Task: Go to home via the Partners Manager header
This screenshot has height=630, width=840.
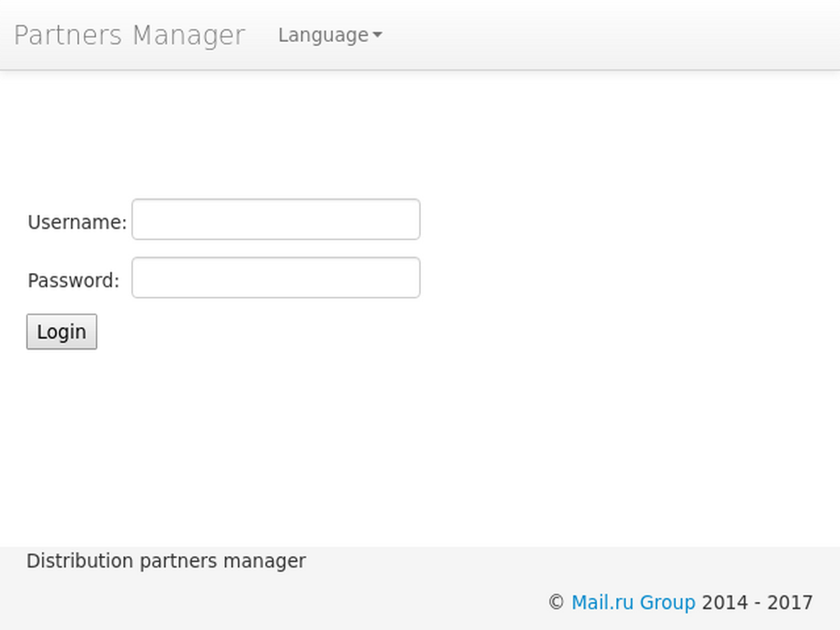Action: point(129,35)
